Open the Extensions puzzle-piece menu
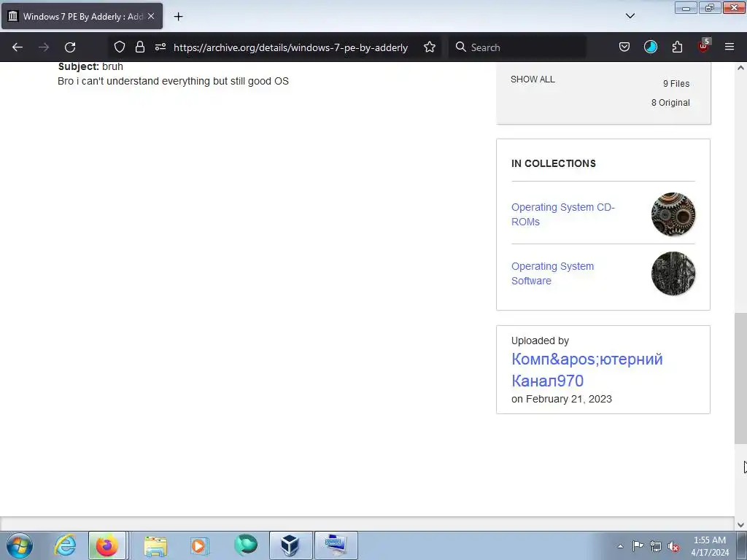 pyautogui.click(x=677, y=47)
